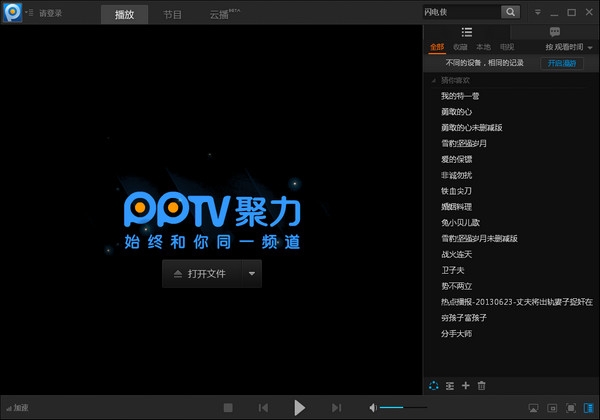Image resolution: width=600 pixels, height=420 pixels.
Task: Click the search magnifier icon
Action: 510,12
